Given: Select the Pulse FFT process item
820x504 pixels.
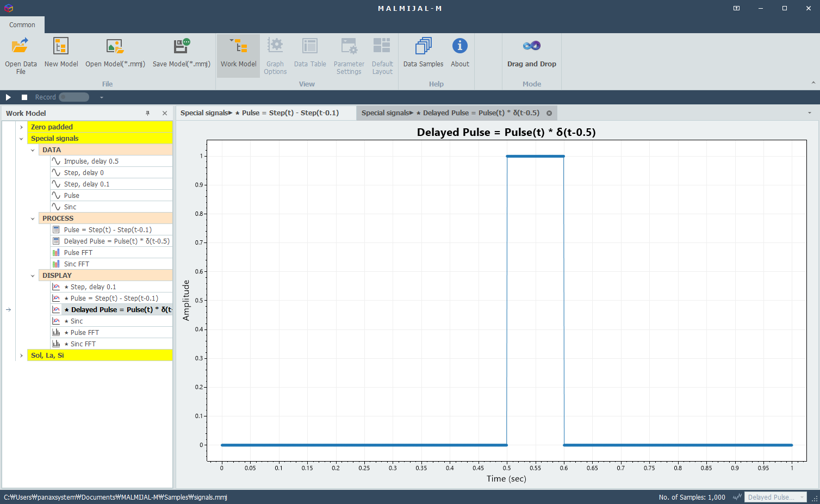Looking at the screenshot, I should 111,253.
